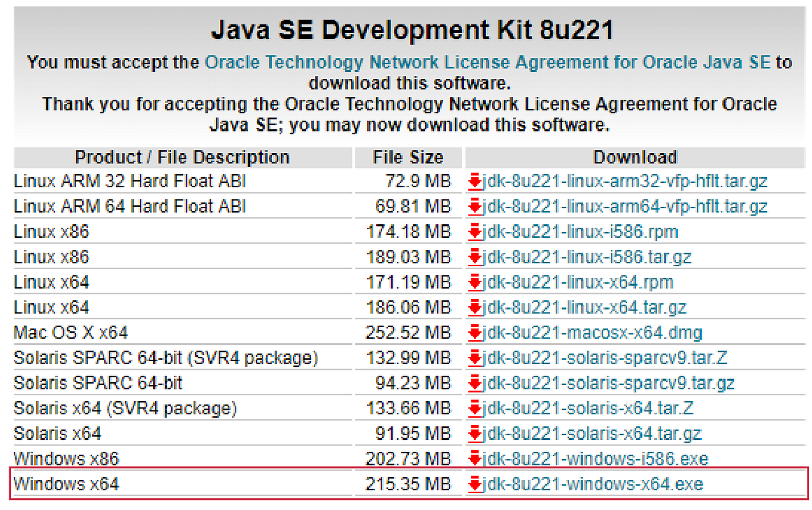Click the 186.06 MB file size cell

coord(408,307)
